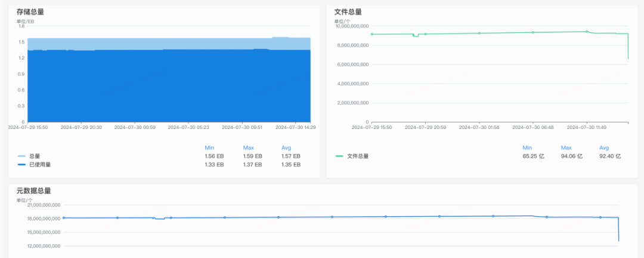Click the 0.9 y-axis label
This screenshot has width=644, height=258.
22,74
